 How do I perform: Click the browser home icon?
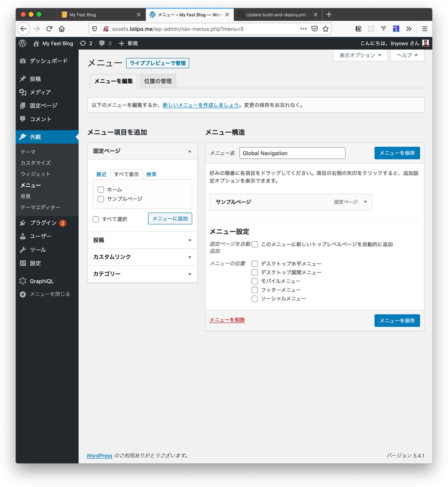pos(62,29)
